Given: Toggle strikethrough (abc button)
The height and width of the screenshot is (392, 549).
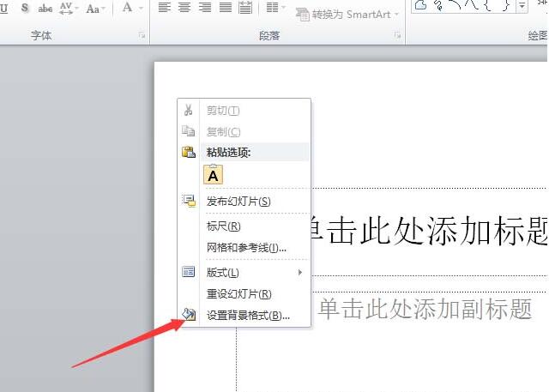Looking at the screenshot, I should [x=45, y=8].
